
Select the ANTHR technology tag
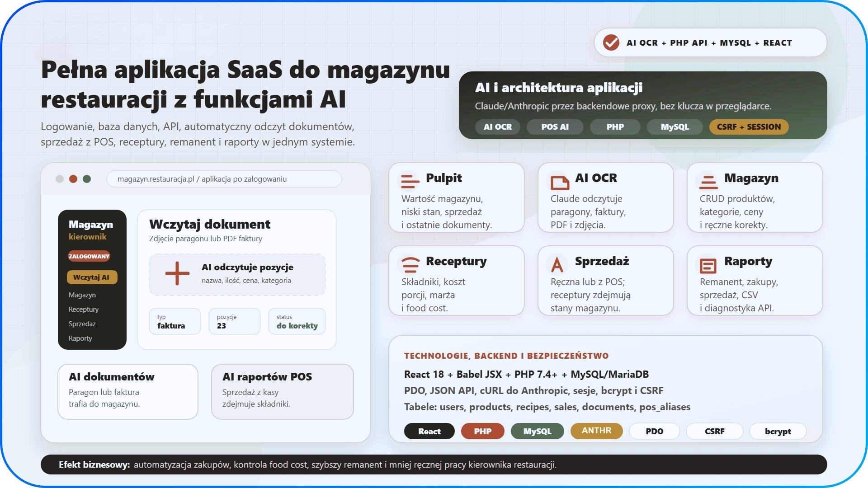click(x=597, y=431)
